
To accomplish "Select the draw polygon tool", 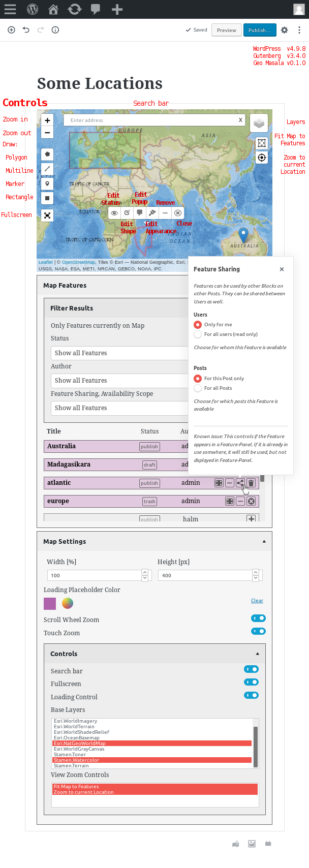I will coord(47,154).
